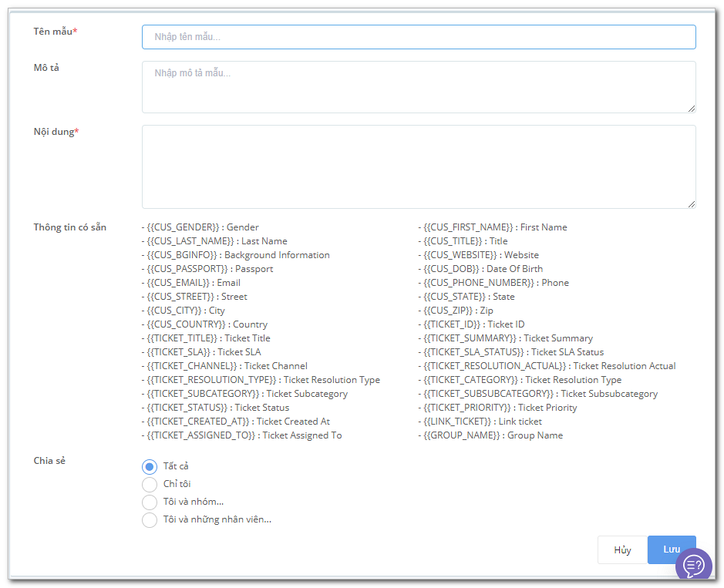Click the {{TICKET_SUBSUBCATEGORY}} placeholder line

tap(538, 393)
